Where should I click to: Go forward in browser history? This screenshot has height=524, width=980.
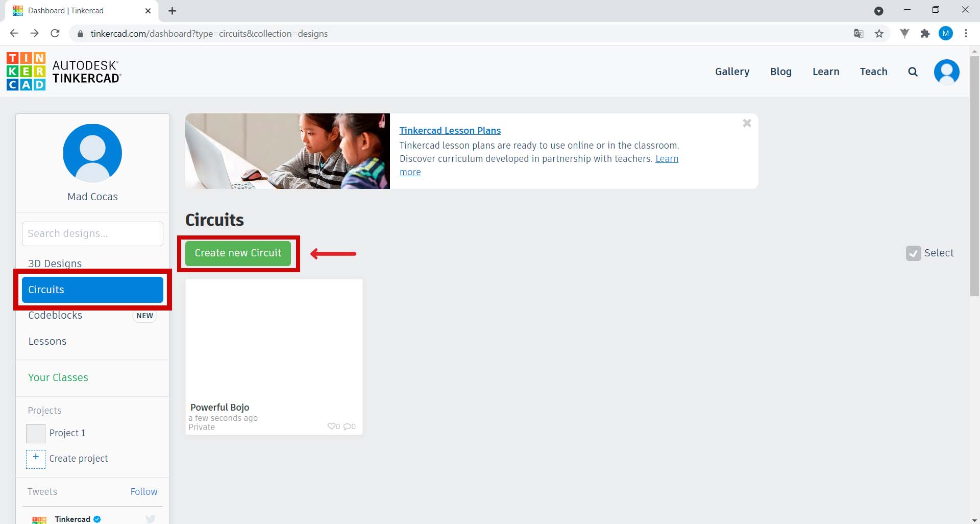(x=35, y=34)
